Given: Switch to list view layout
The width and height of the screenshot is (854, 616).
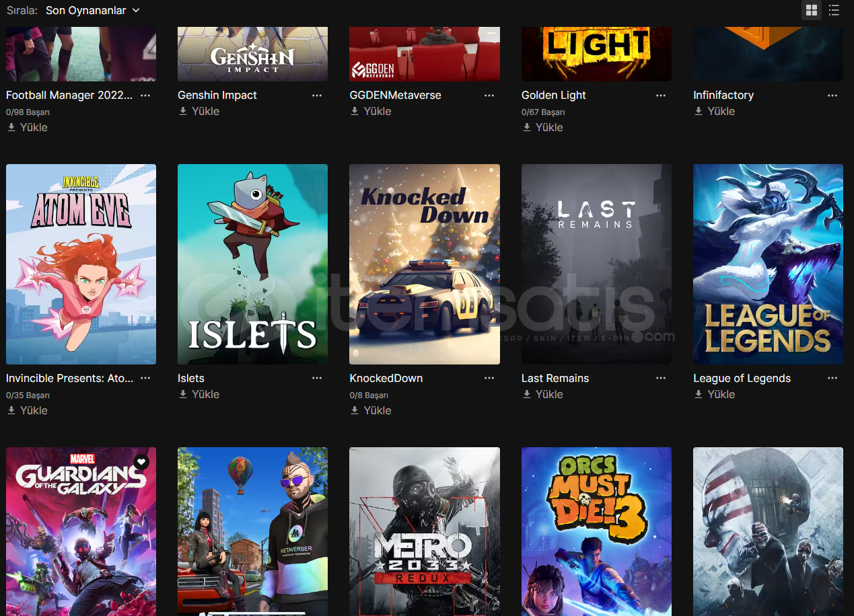Looking at the screenshot, I should pyautogui.click(x=834, y=10).
